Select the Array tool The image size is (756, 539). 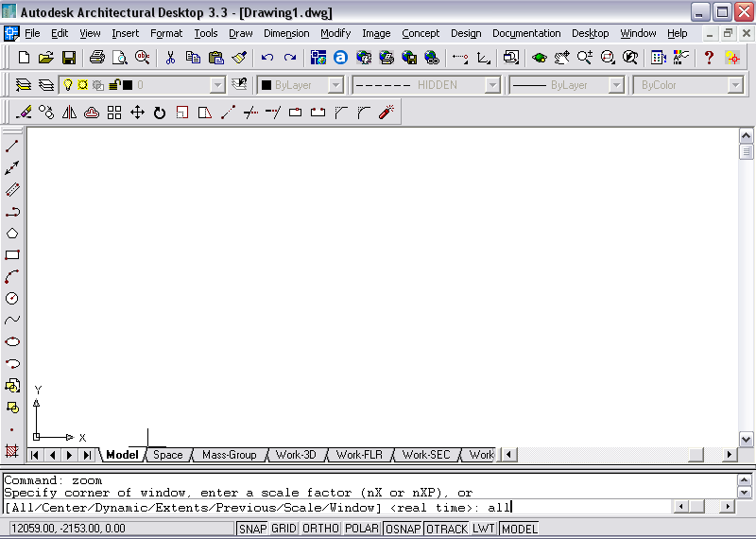click(114, 113)
